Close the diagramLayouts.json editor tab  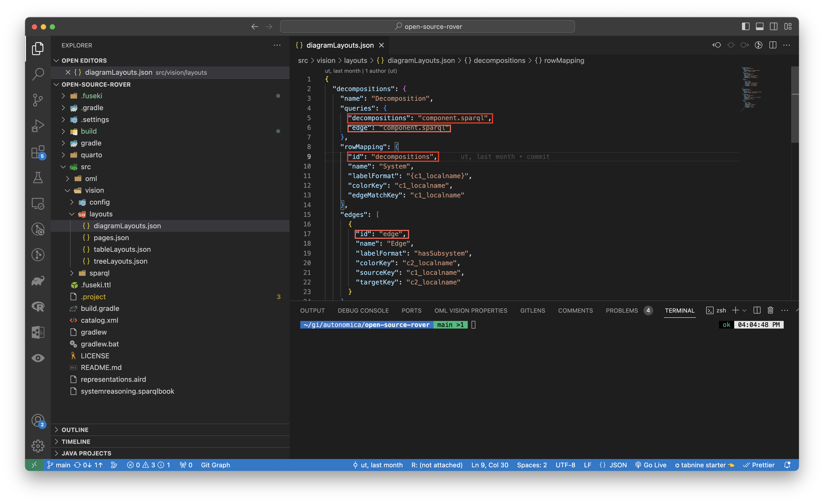pyautogui.click(x=381, y=45)
